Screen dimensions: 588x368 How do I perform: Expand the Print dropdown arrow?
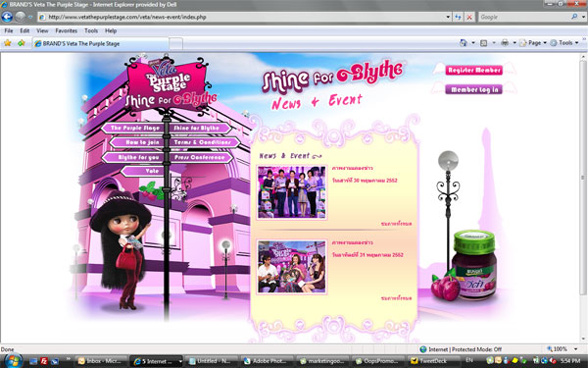tap(514, 43)
